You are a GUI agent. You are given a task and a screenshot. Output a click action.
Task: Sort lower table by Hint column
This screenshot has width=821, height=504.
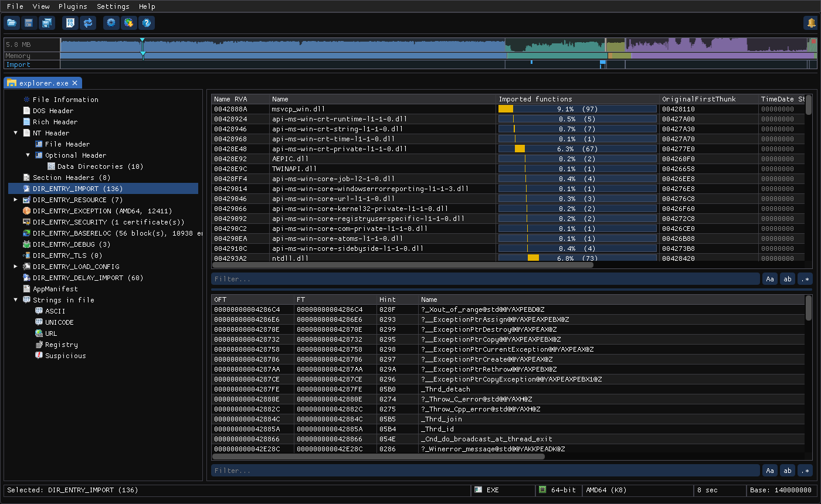[398, 299]
